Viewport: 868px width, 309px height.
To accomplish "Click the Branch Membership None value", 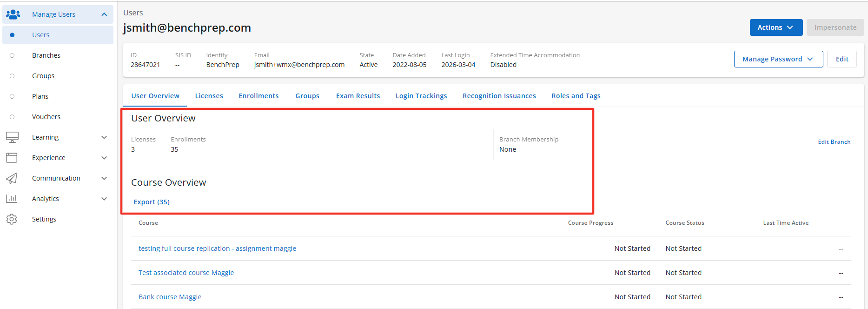I will pyautogui.click(x=508, y=149).
